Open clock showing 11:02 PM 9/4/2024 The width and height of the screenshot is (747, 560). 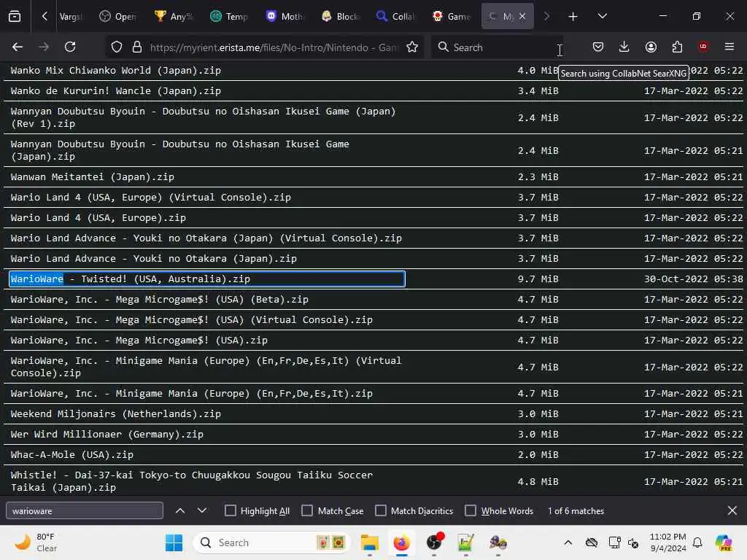coord(668,542)
